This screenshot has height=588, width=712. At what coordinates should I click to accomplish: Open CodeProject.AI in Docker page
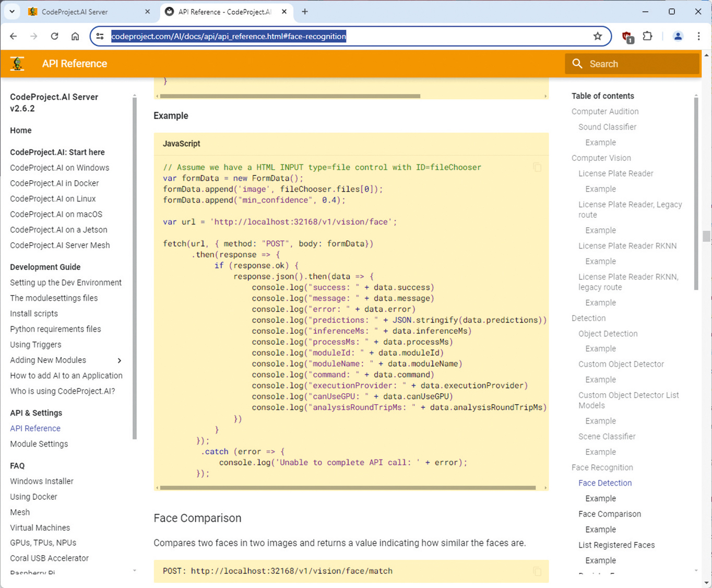pyautogui.click(x=54, y=183)
